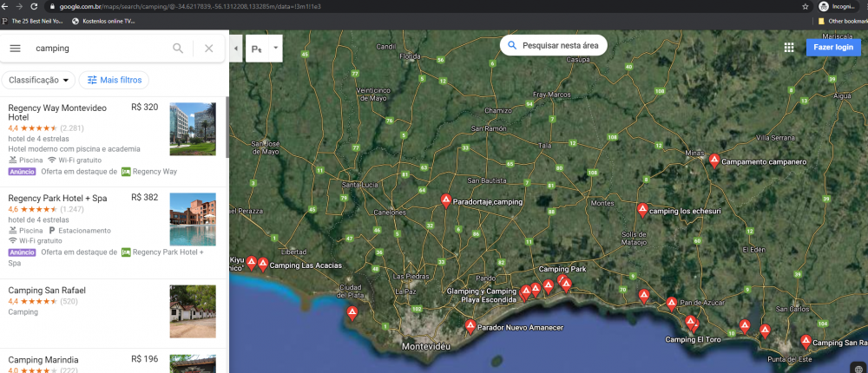This screenshot has height=373, width=868.
Task: Bookmark this page with the star icon
Action: [x=806, y=6]
